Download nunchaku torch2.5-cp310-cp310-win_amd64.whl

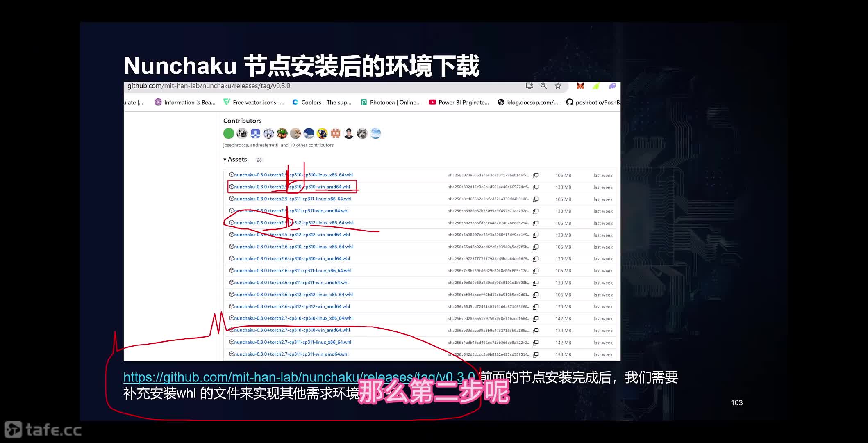[x=292, y=187]
